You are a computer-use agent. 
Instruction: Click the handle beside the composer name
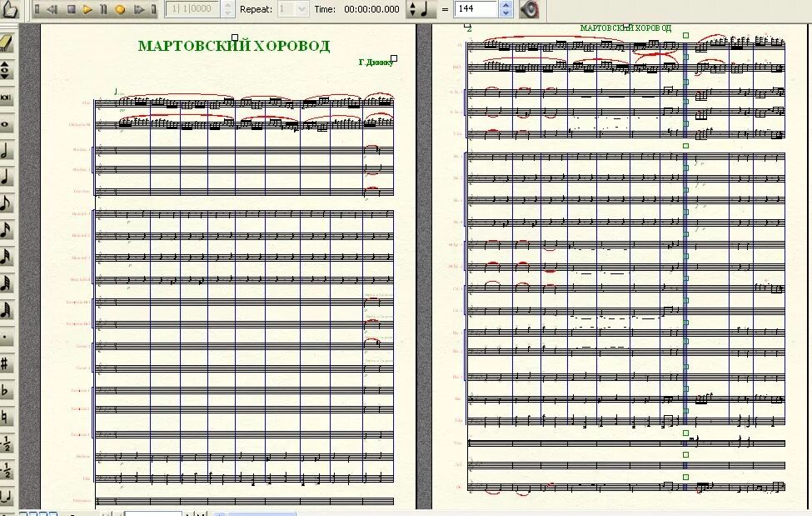[394, 58]
